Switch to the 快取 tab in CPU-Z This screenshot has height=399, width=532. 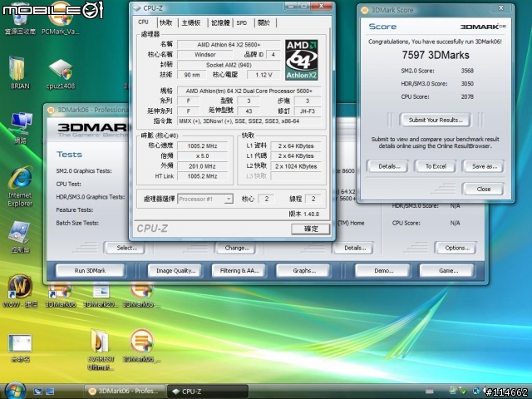point(166,22)
